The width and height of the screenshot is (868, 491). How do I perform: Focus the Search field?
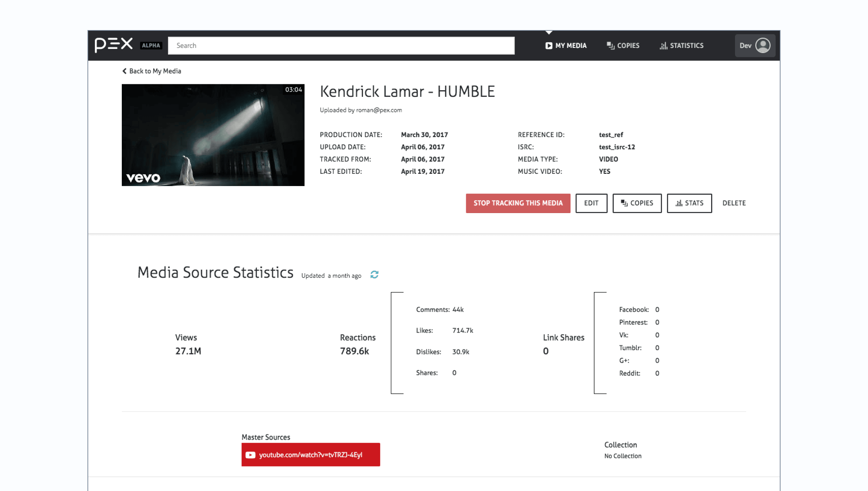pos(341,45)
